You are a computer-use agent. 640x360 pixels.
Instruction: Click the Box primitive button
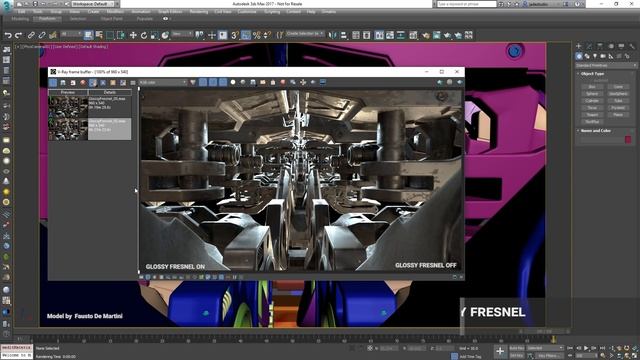point(592,87)
